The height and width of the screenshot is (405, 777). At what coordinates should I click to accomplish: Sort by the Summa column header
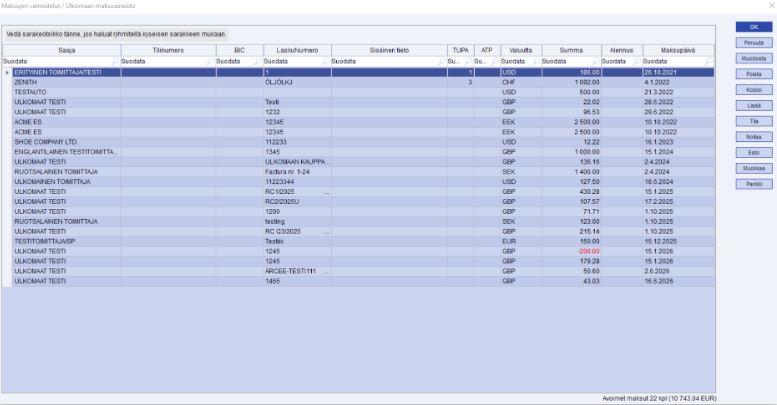pos(571,51)
